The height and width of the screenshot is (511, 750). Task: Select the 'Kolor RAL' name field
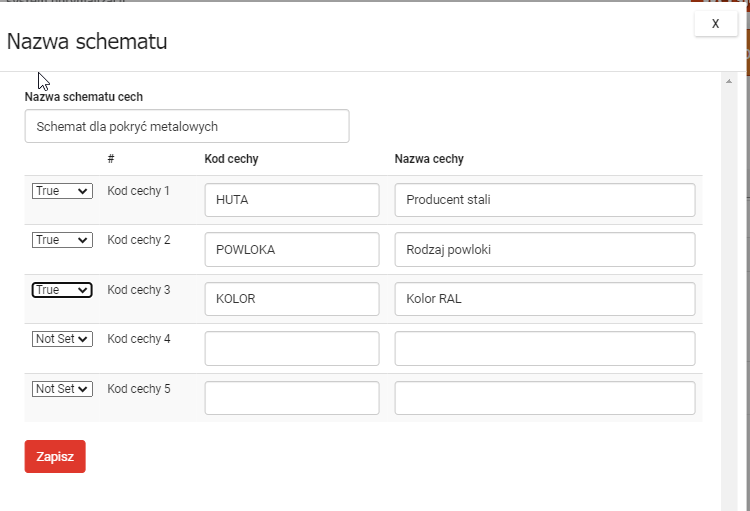pos(544,299)
